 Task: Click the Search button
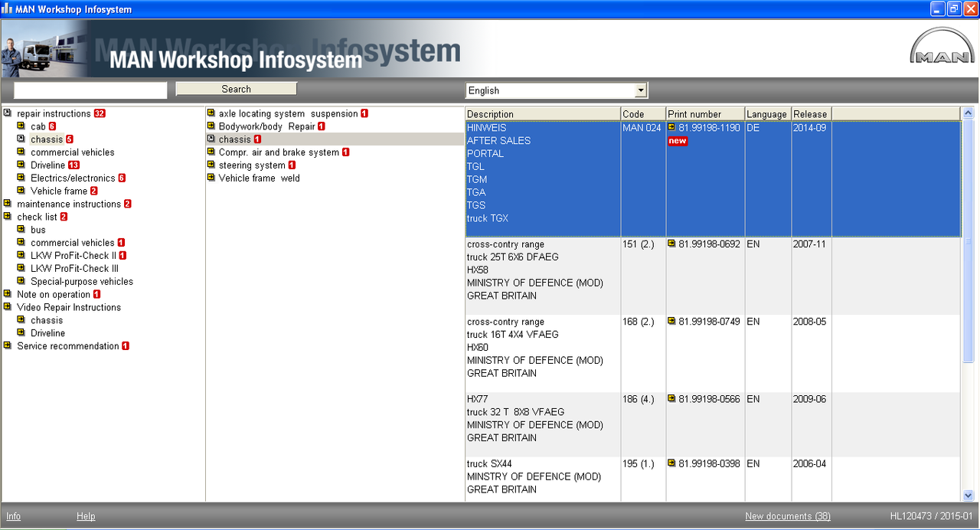pos(237,89)
